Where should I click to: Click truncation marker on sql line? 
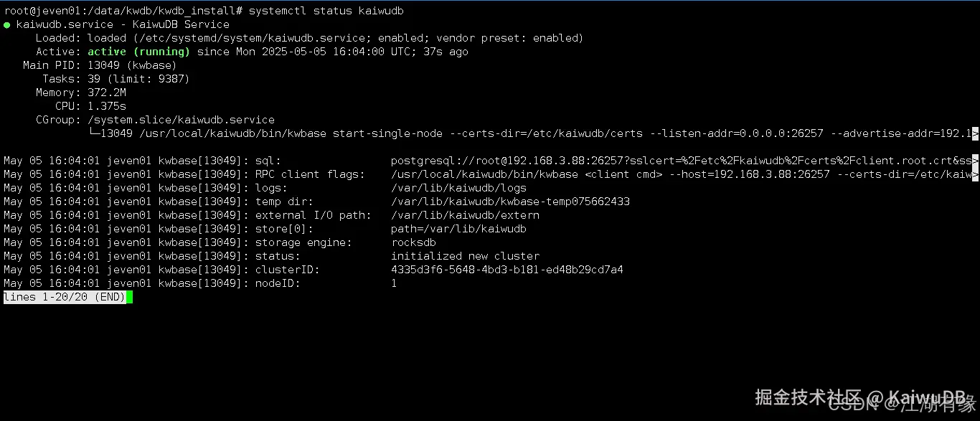point(975,161)
